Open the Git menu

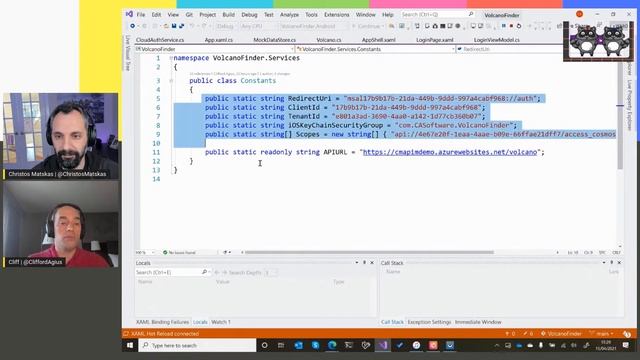tap(189, 15)
